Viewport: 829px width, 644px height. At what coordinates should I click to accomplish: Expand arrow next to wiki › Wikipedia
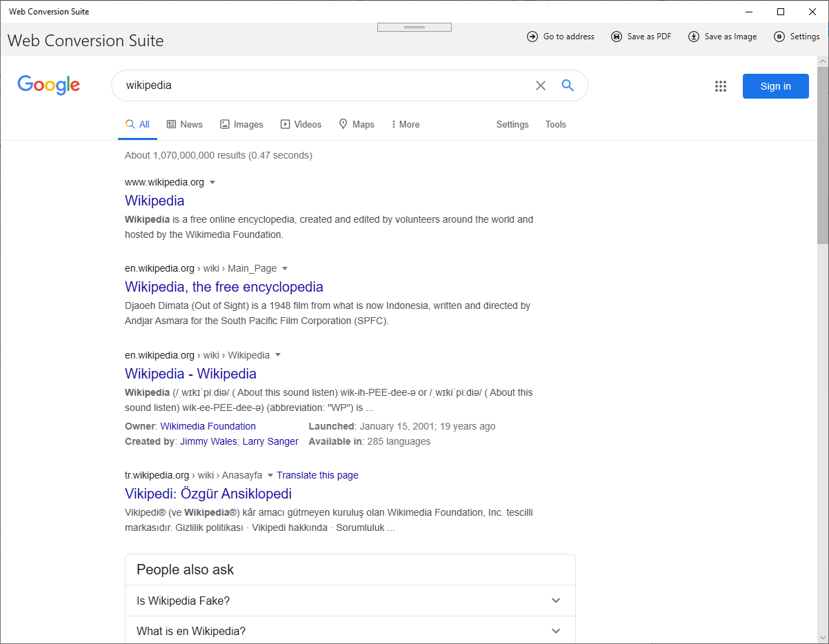pyautogui.click(x=278, y=356)
